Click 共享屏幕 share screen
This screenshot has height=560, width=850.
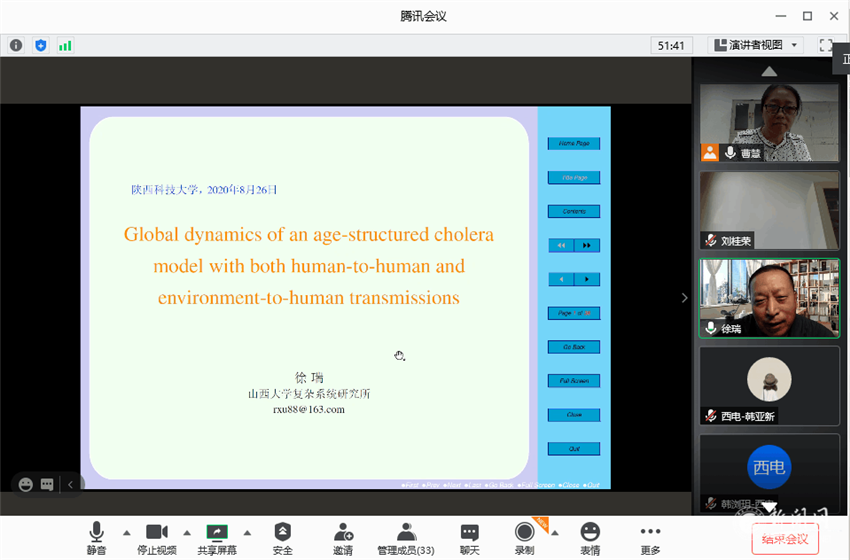[217, 538]
